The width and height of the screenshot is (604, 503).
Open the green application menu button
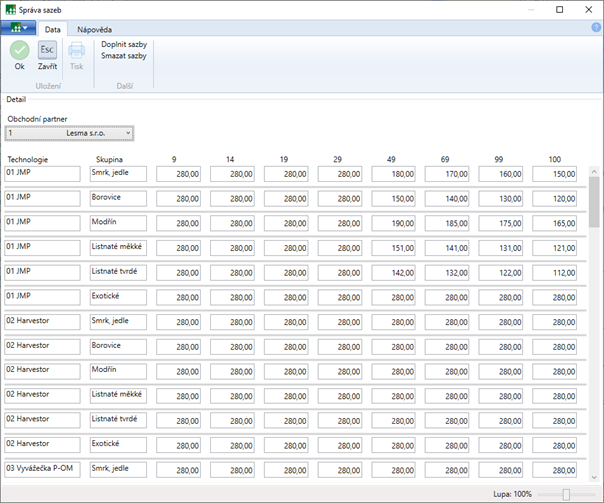click(17, 29)
